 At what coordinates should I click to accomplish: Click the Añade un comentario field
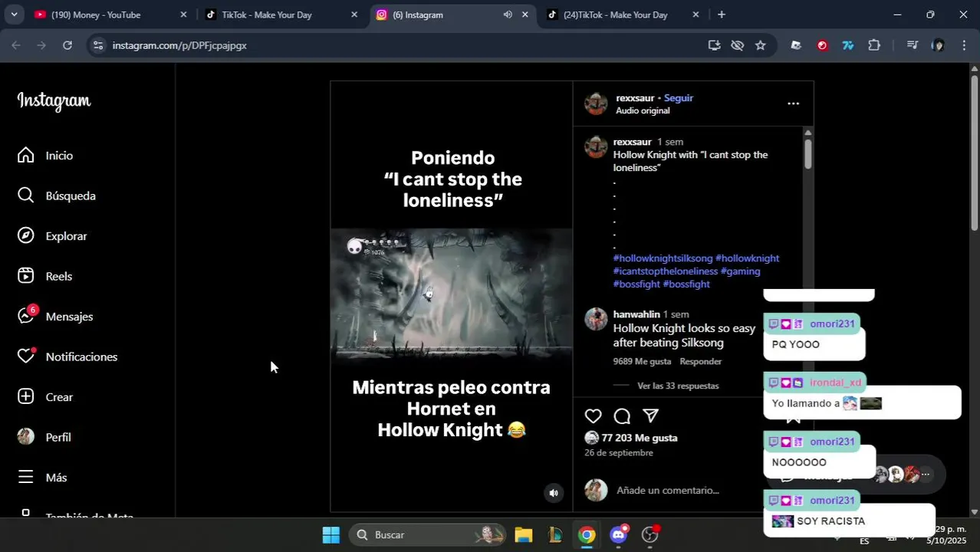(x=668, y=490)
